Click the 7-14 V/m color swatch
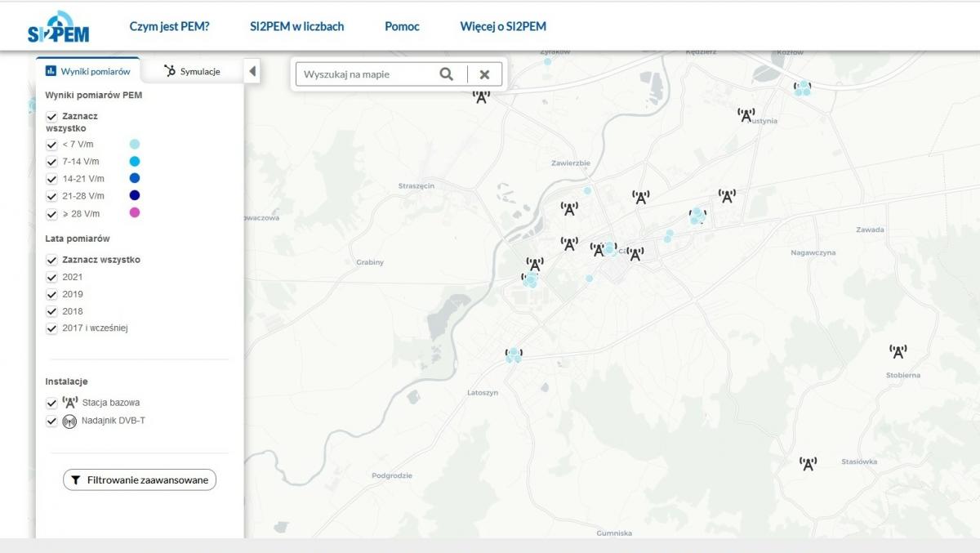The width and height of the screenshot is (980, 553). [135, 161]
